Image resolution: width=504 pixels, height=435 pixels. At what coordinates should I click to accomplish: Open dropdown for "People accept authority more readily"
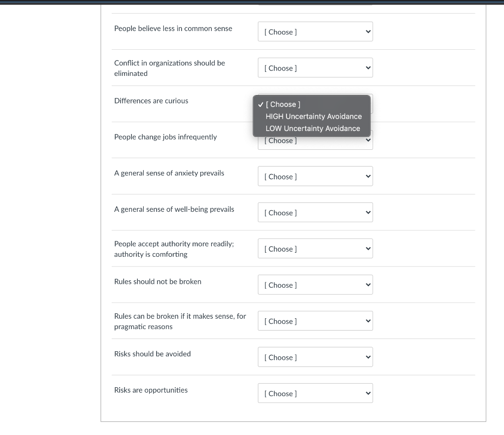tap(315, 249)
